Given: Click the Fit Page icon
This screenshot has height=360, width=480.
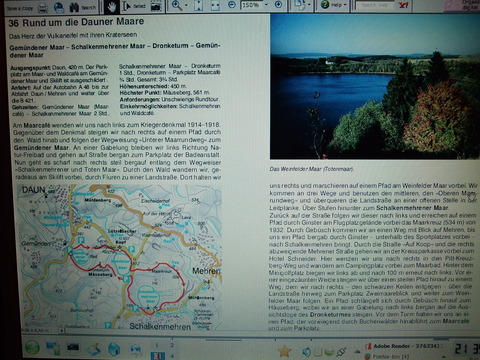Looking at the screenshot, I should pos(198,5).
